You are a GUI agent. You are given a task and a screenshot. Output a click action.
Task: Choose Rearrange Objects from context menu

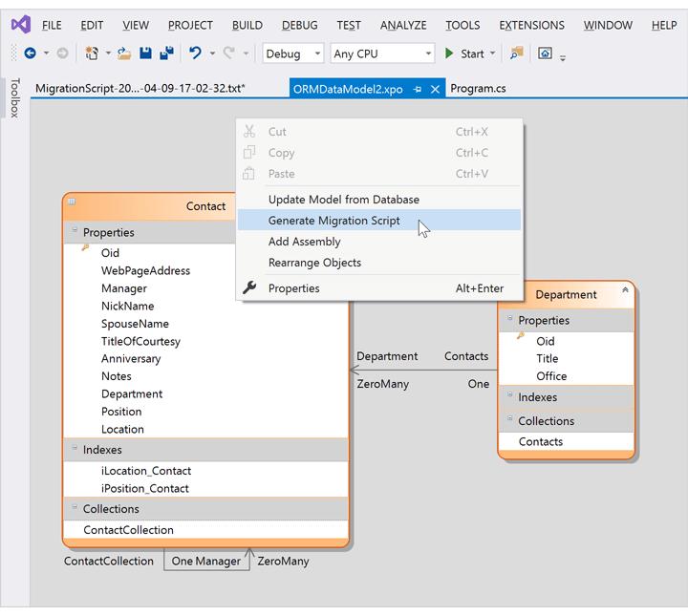379,263
